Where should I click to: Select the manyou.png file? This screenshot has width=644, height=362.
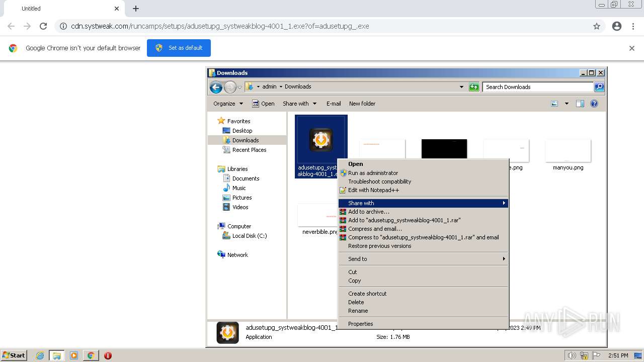point(568,155)
